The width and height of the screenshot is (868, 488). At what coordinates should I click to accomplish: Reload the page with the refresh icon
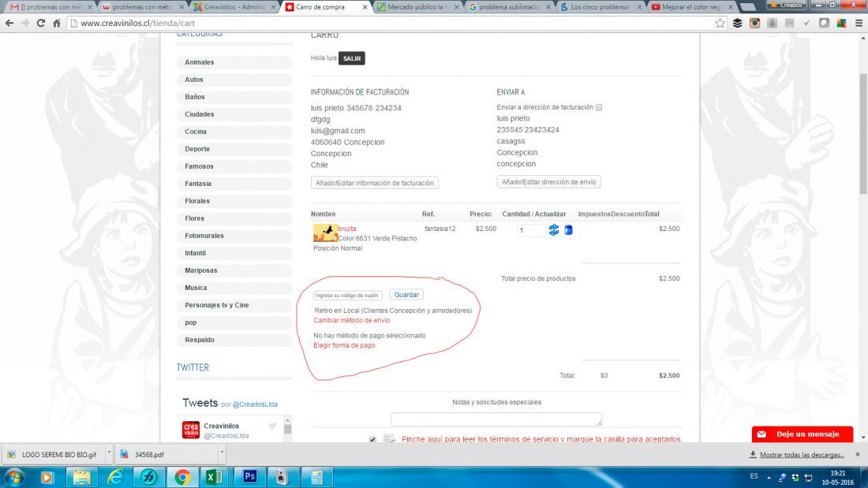pos(40,23)
